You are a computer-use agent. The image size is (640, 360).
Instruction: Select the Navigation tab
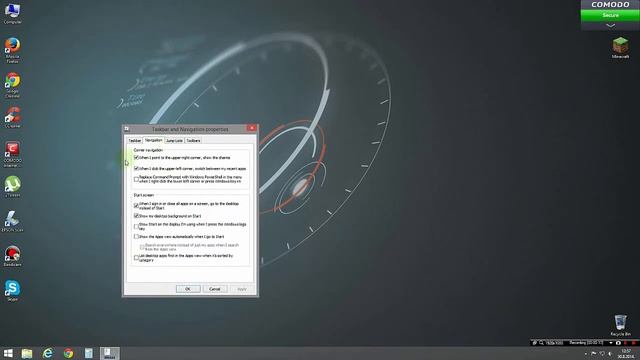click(153, 140)
